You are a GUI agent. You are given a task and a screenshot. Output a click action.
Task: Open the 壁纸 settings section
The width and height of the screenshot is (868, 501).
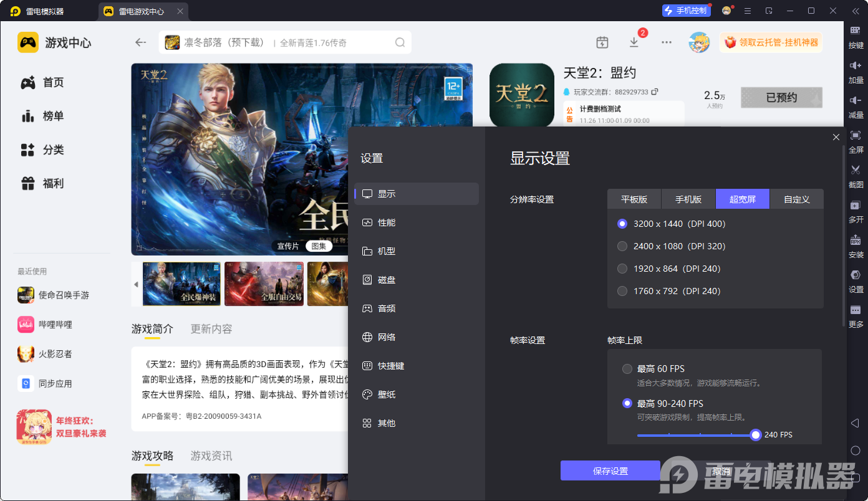point(417,394)
